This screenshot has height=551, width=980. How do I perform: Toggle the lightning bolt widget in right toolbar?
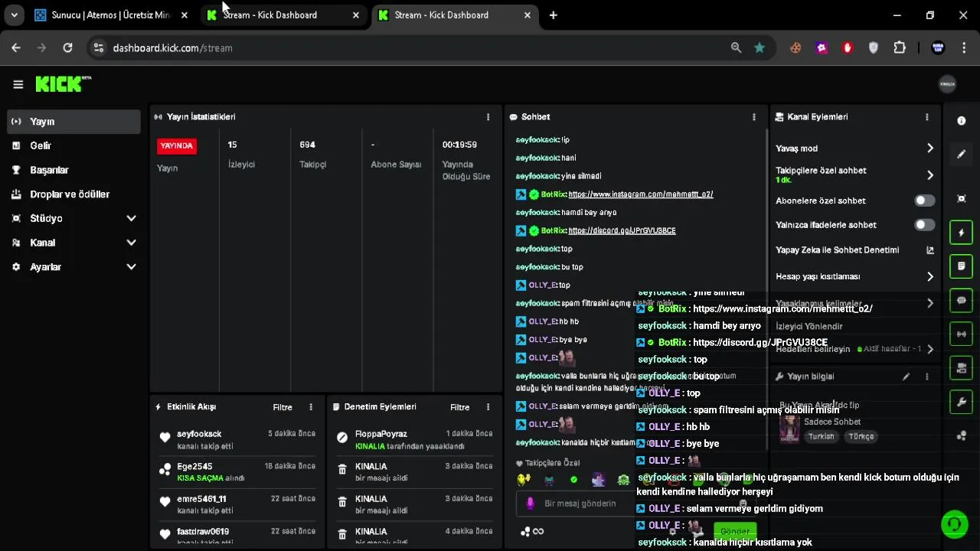pyautogui.click(x=962, y=233)
